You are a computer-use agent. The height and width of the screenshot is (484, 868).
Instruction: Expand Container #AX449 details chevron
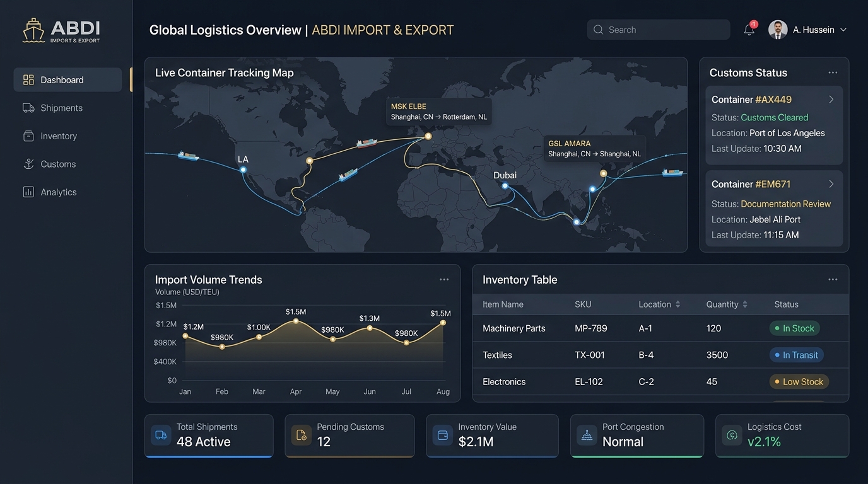pos(831,100)
